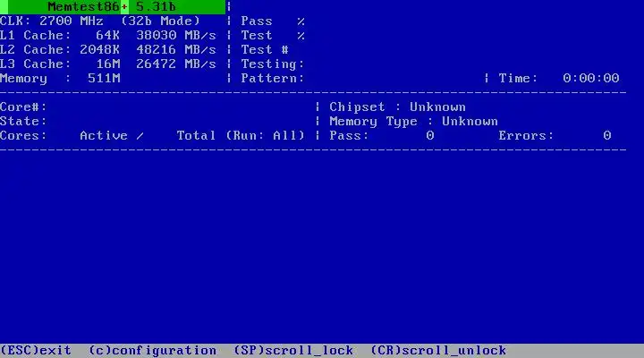Click the Total (Run: All) text
644x358 pixels.
tap(241, 136)
